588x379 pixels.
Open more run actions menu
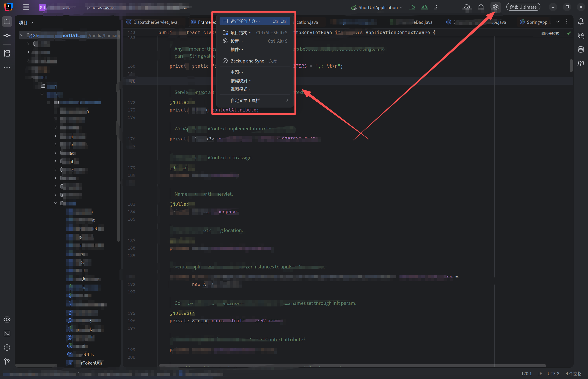click(436, 7)
